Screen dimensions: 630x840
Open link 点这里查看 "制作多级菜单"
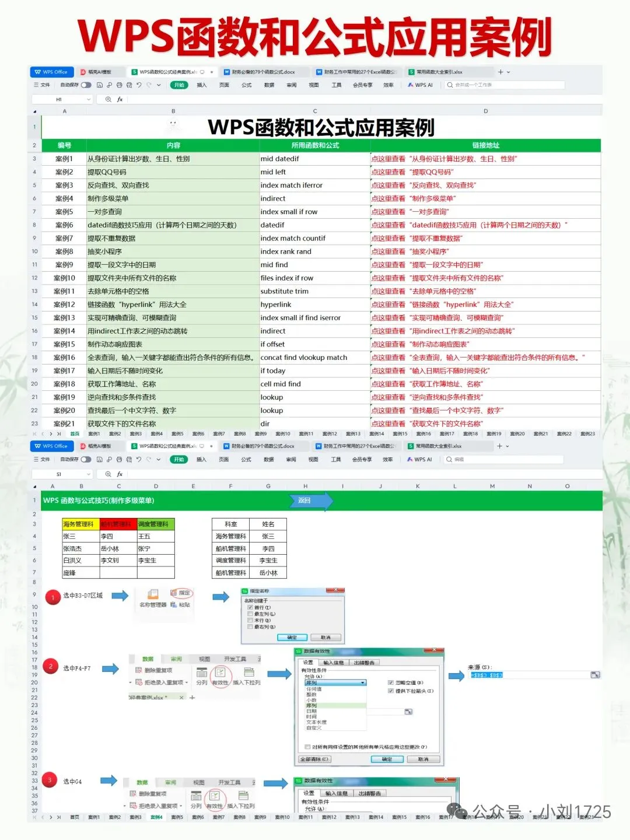(414, 198)
